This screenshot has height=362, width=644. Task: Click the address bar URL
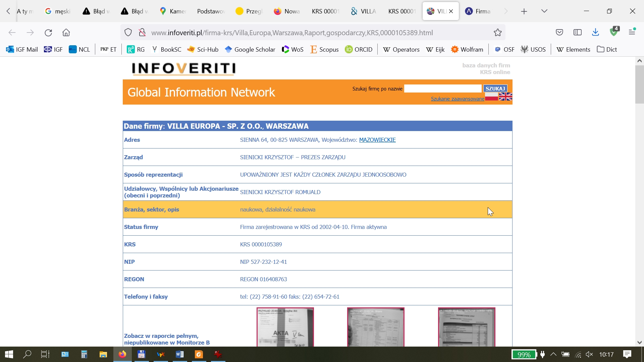coord(292,33)
